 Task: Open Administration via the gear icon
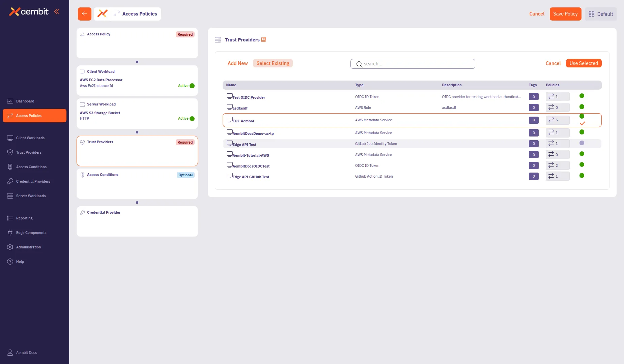pos(10,247)
